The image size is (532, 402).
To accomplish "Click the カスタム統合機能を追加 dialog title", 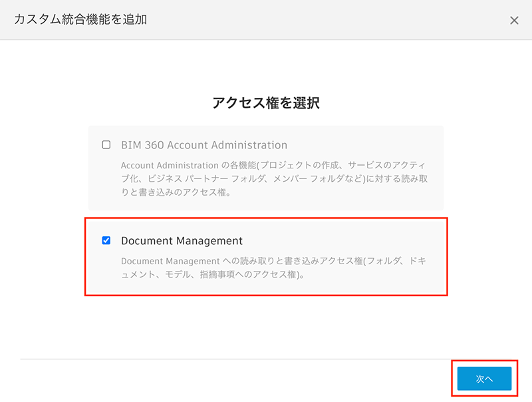I will tap(80, 19).
